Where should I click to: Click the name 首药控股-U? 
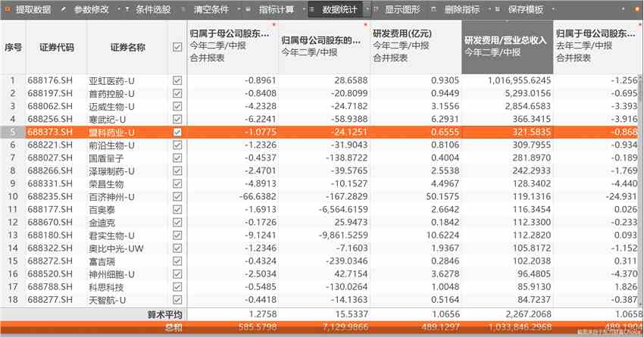111,94
